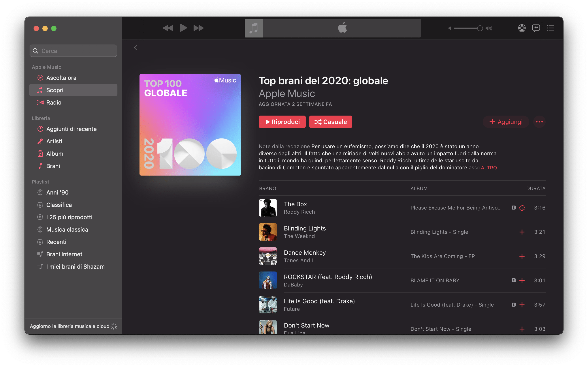
Task: Click The Box album thumbnail
Action: [268, 208]
